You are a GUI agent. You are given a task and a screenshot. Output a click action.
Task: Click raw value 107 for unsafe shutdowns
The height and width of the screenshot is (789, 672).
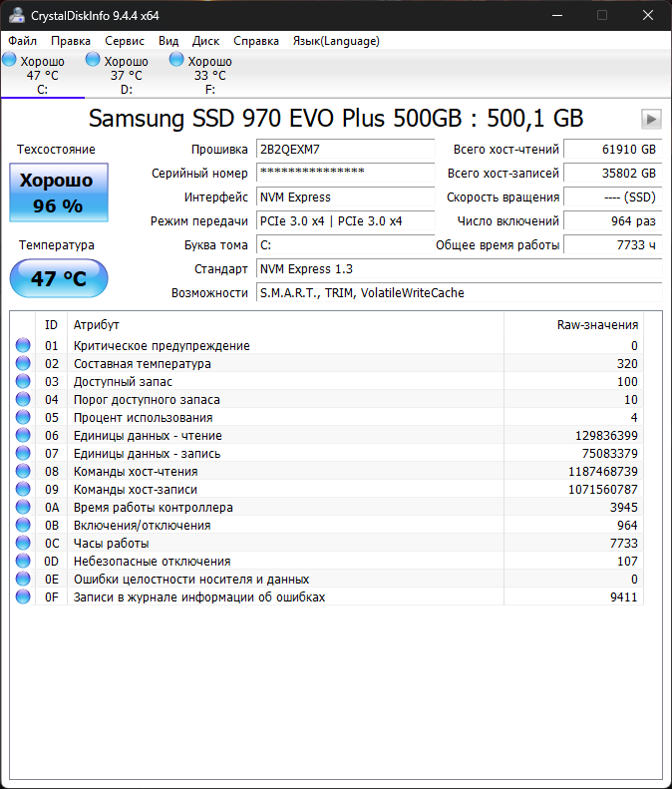[627, 561]
